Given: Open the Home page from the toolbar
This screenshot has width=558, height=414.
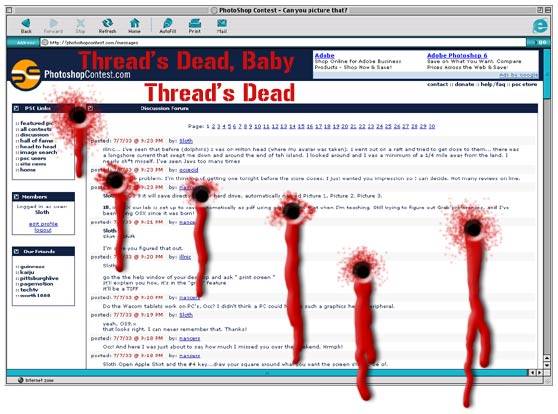Looking at the screenshot, I should coord(135,26).
